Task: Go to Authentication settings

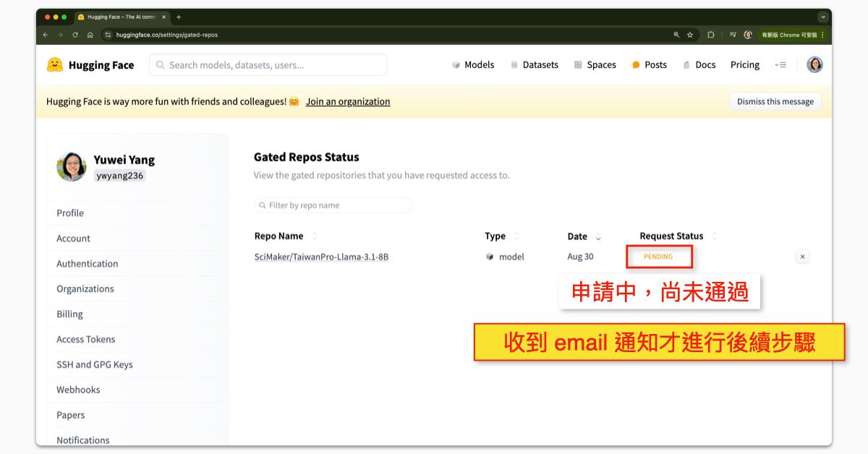Action: pos(87,264)
